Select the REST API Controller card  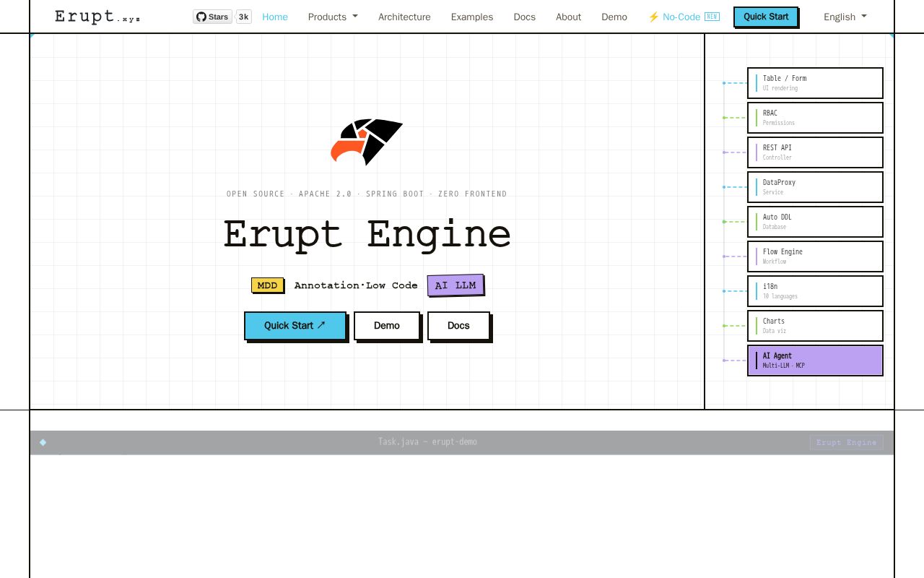coord(815,152)
